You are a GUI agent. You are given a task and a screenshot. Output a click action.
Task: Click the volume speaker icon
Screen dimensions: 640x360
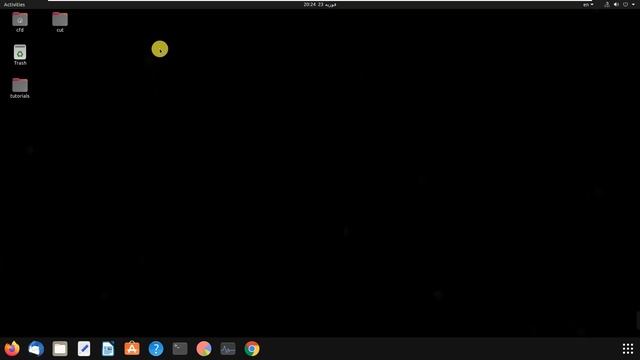pyautogui.click(x=616, y=4)
